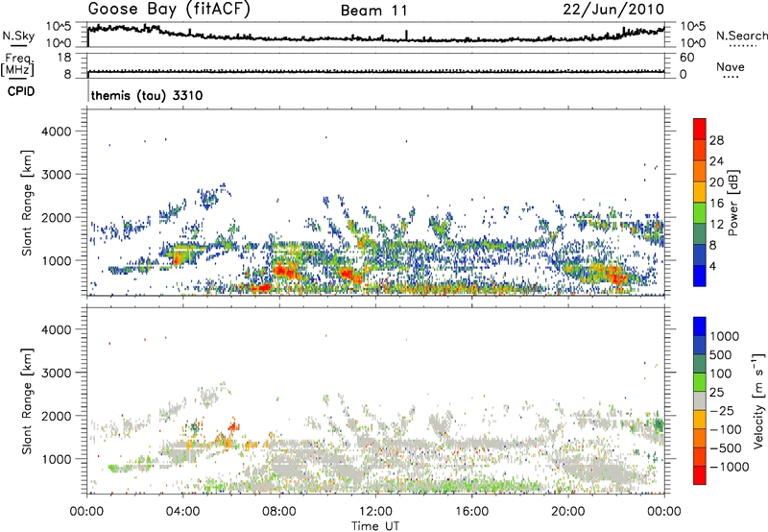Click the '-1000' tick on Velocity colorbar
This screenshot has width=768, height=532.
(729, 467)
